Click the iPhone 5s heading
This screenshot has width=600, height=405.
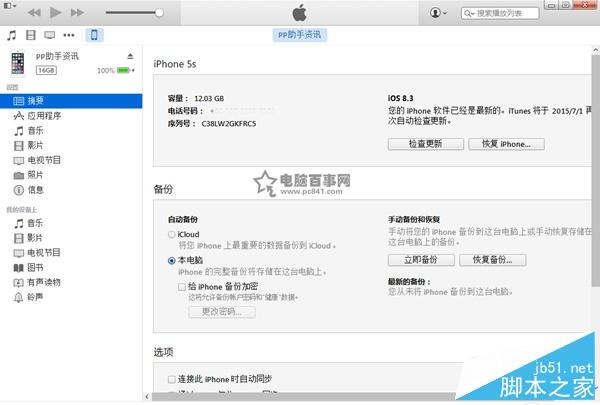tap(175, 64)
